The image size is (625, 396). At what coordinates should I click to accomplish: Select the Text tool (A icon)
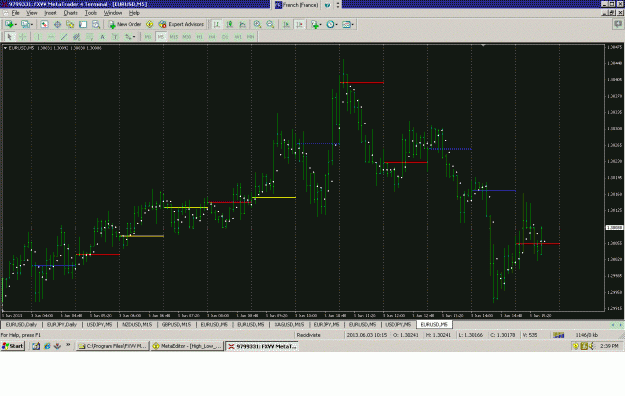point(102,37)
